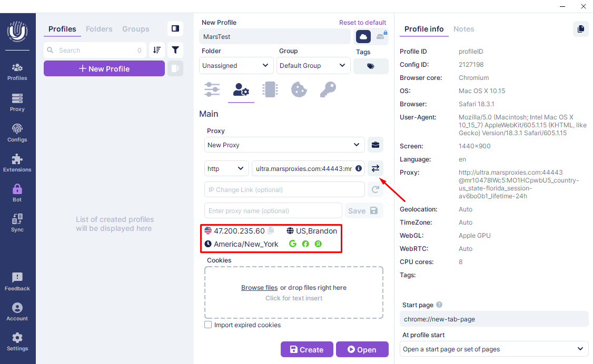
Task: Switch to the Folders tab
Action: tap(99, 29)
